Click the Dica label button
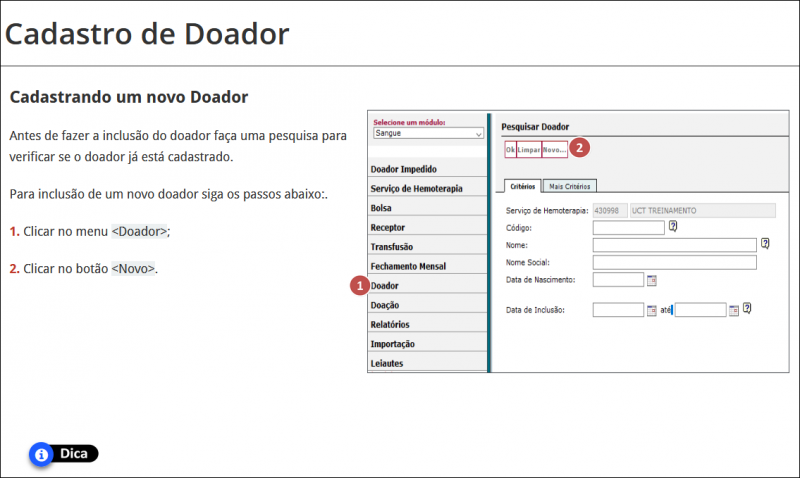The width and height of the screenshot is (800, 478). [74, 454]
